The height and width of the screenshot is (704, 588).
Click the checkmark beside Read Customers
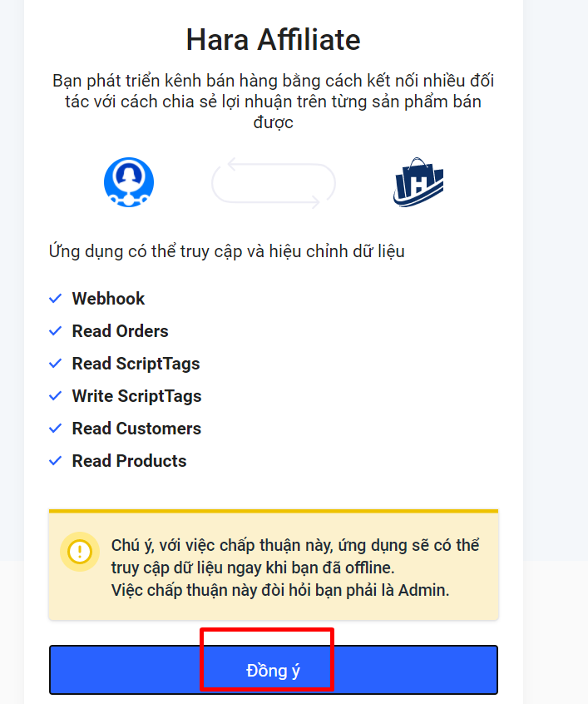coord(55,429)
